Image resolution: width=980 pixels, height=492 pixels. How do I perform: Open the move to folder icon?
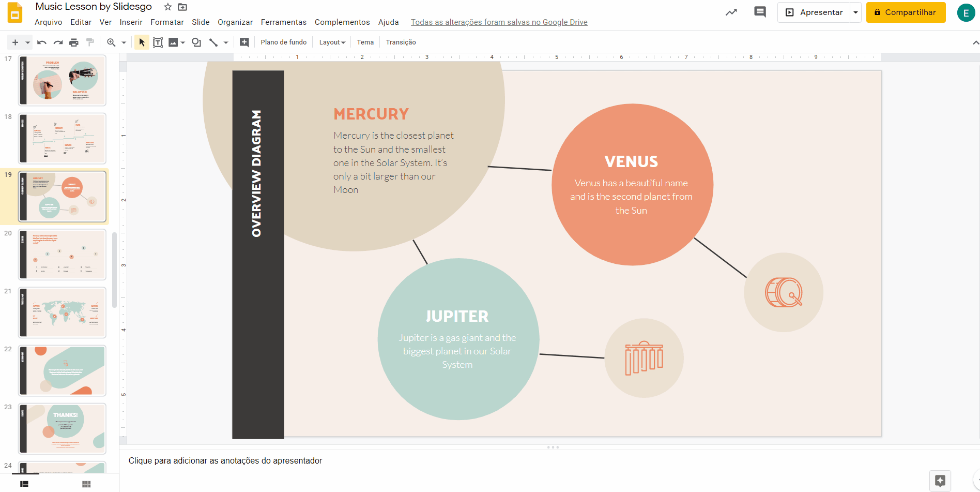coord(182,7)
